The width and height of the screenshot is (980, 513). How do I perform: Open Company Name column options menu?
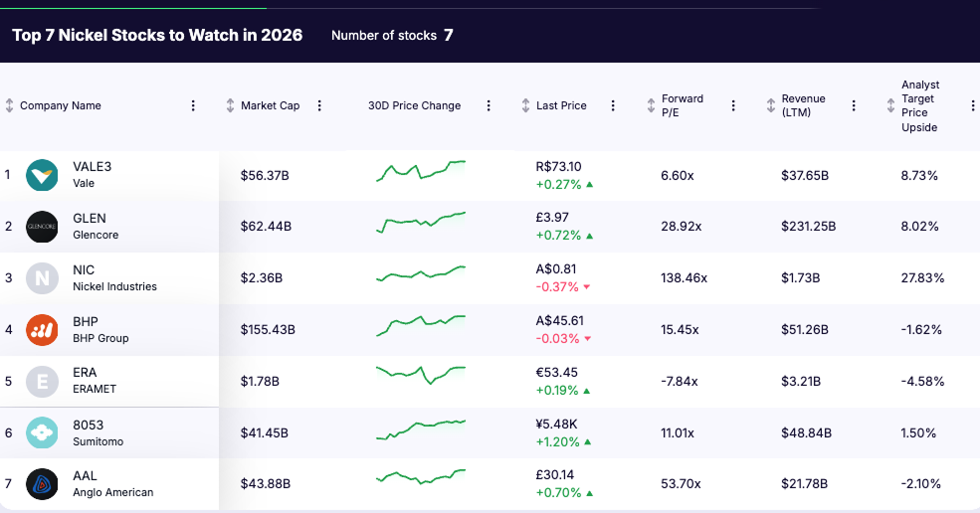[x=193, y=105]
